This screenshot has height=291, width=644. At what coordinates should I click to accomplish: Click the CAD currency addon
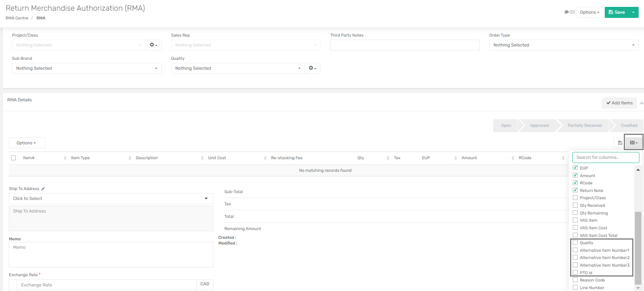(205, 284)
